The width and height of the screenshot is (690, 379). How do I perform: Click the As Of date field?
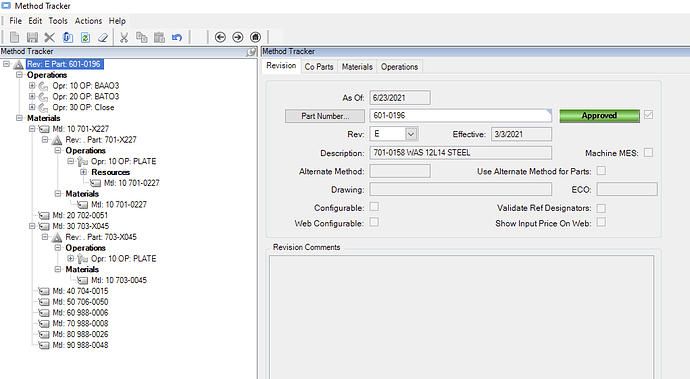(400, 98)
